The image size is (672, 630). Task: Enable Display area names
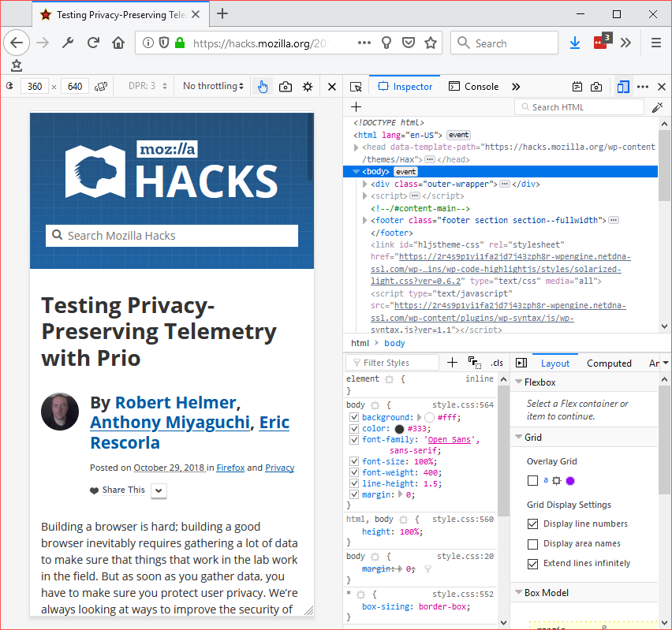pyautogui.click(x=532, y=542)
